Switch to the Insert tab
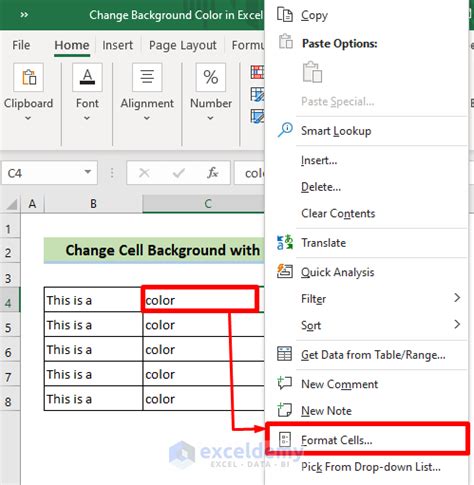This screenshot has width=474, height=485. [117, 45]
